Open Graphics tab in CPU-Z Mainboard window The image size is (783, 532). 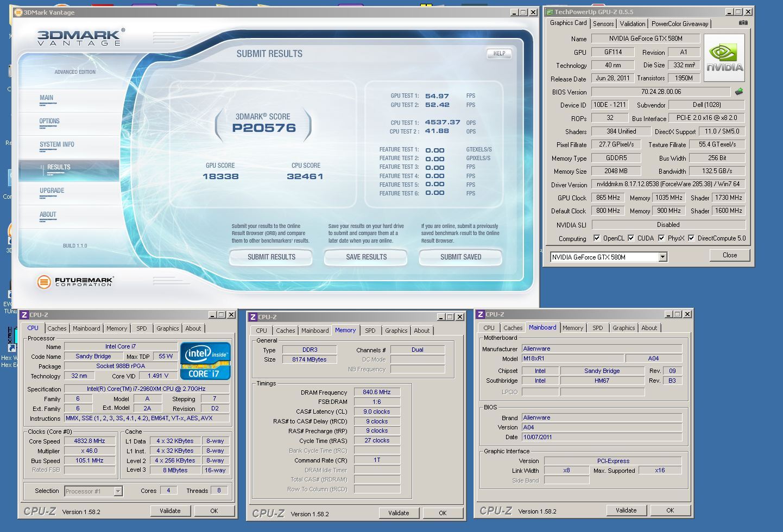(623, 328)
